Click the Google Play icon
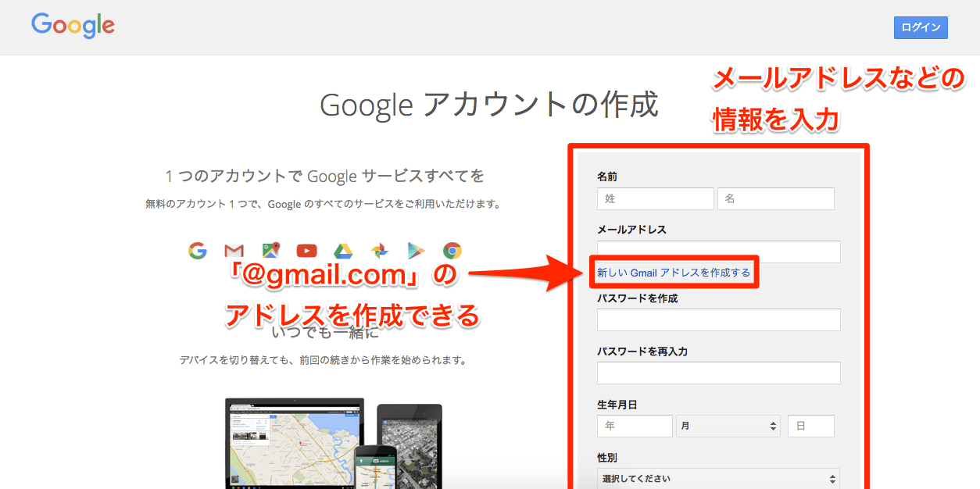This screenshot has height=489, width=980. click(x=416, y=251)
